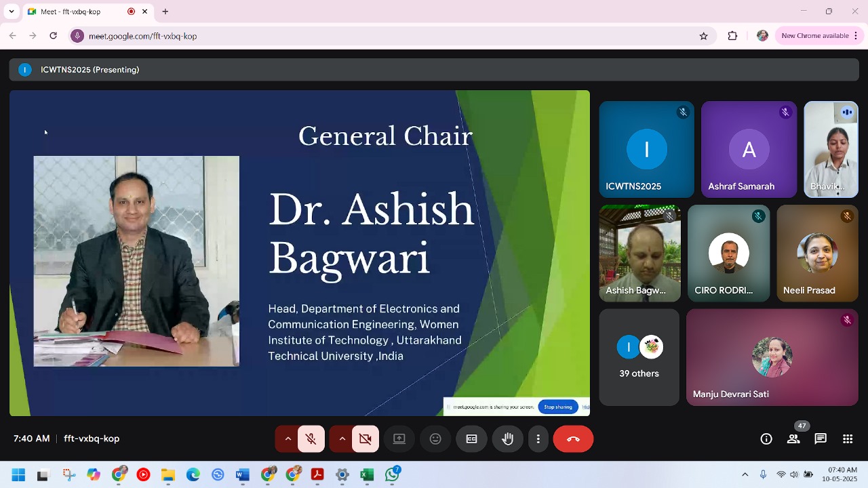The image size is (868, 488).
Task: Open the chat with everyone panel
Action: (x=821, y=439)
